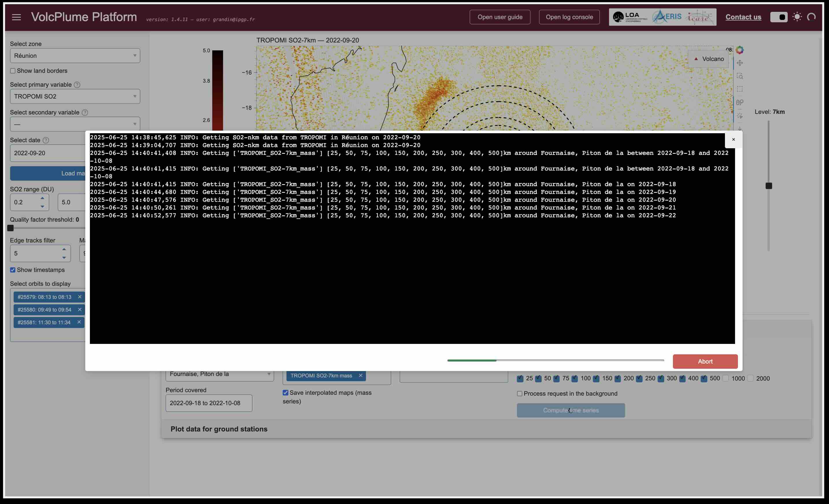The height and width of the screenshot is (504, 829).
Task: Open the hamburger menu
Action: point(16,17)
